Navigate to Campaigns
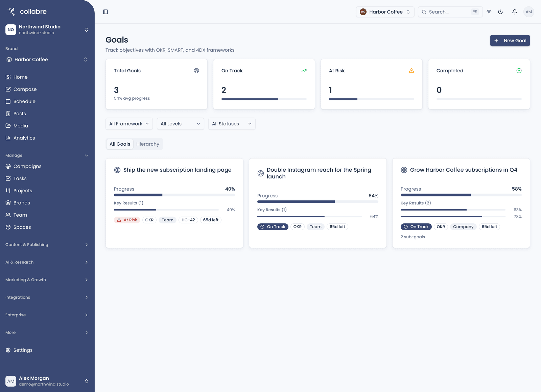The height and width of the screenshot is (392, 541). (47, 166)
